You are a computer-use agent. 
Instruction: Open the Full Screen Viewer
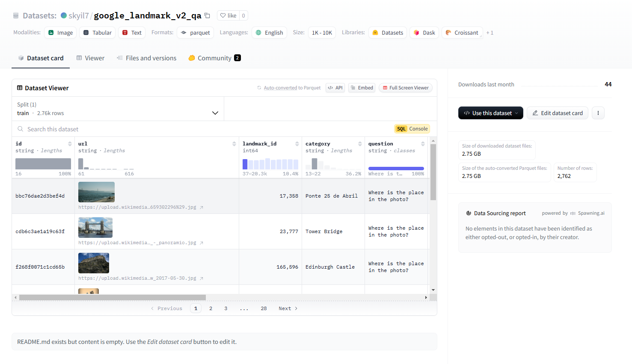click(406, 88)
